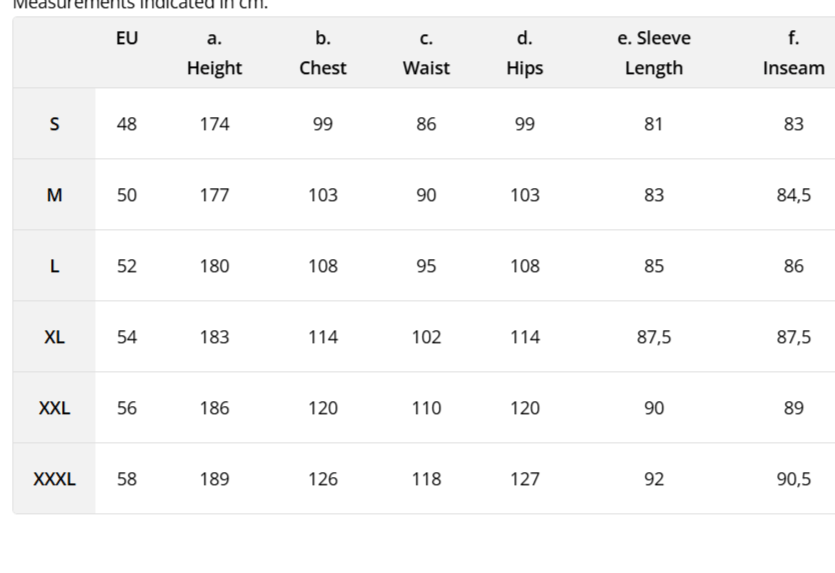Click the EU column header
The image size is (835, 573).
pos(127,39)
